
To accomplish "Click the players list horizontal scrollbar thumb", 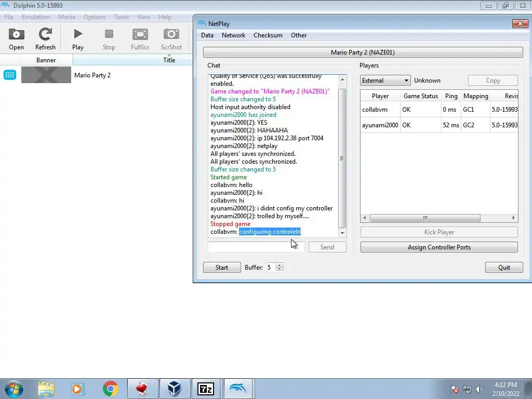I will click(x=425, y=218).
